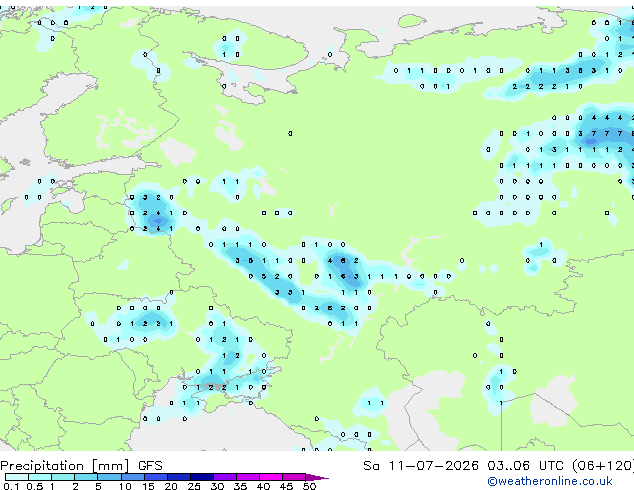
Task: Pick the 10 to 15 mm legend swatch
Action: 132,477
